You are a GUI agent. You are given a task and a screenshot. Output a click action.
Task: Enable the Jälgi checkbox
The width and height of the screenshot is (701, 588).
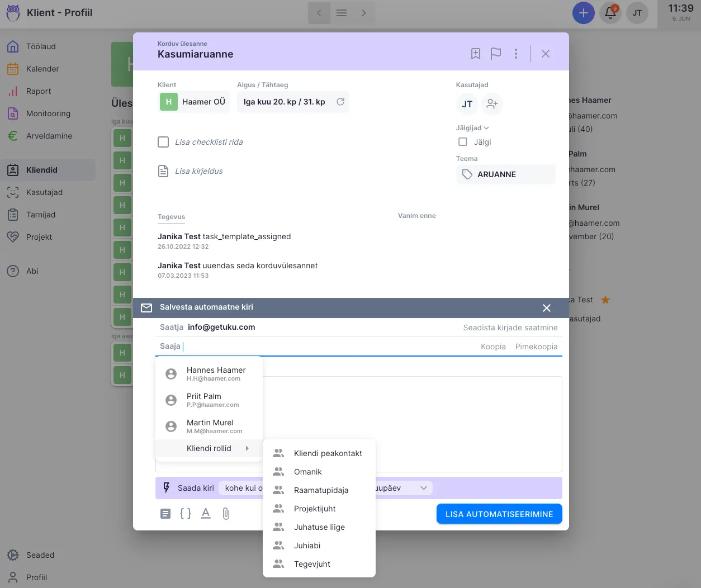coord(463,142)
